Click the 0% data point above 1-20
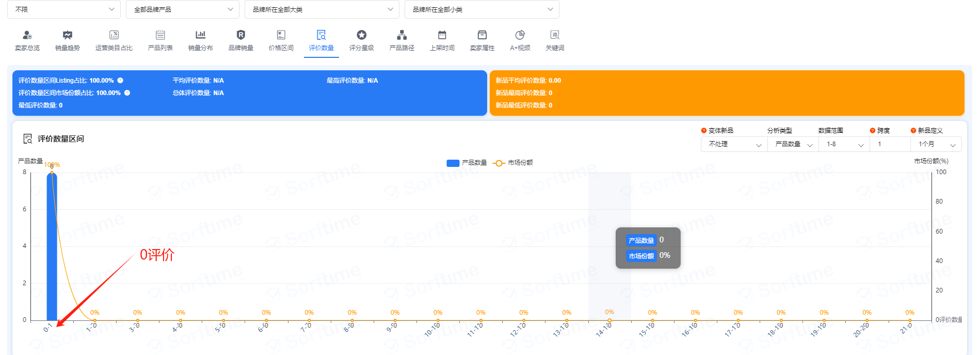Image resolution: width=980 pixels, height=355 pixels. [x=94, y=320]
